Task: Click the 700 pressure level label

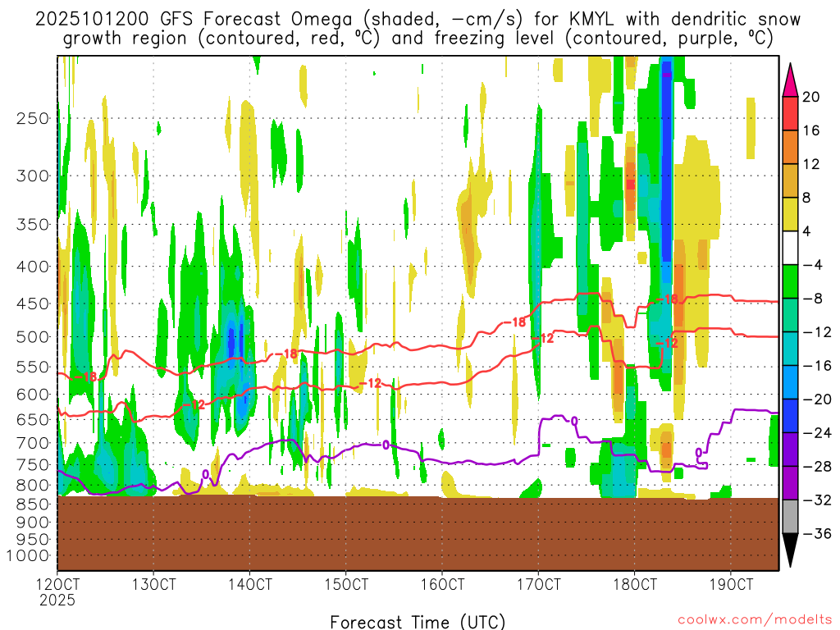Action: click(33, 443)
